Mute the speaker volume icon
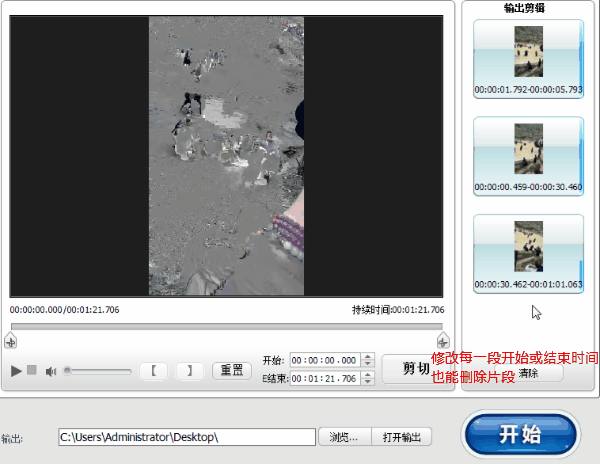The width and height of the screenshot is (600, 464). tap(51, 371)
